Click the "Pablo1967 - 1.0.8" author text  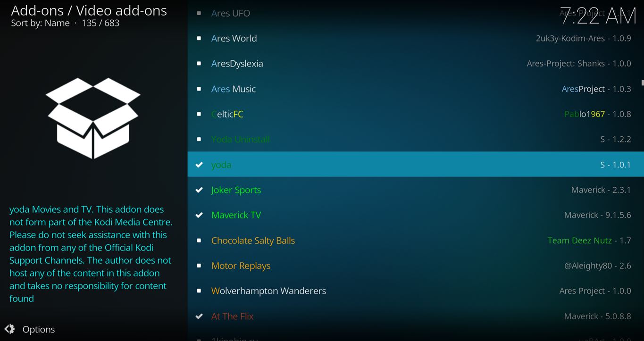(x=598, y=114)
